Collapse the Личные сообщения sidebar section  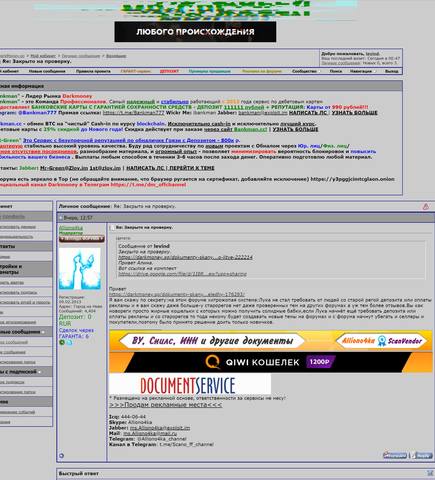click(43, 332)
